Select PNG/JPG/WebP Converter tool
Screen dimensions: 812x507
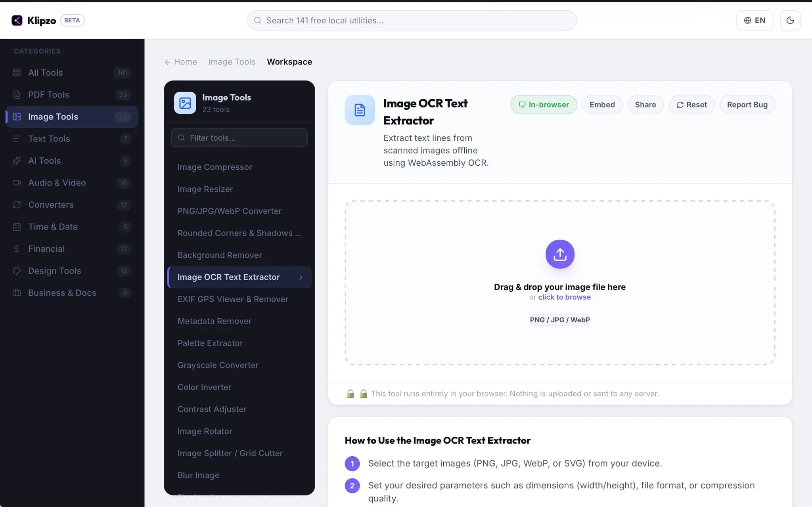click(x=239, y=211)
